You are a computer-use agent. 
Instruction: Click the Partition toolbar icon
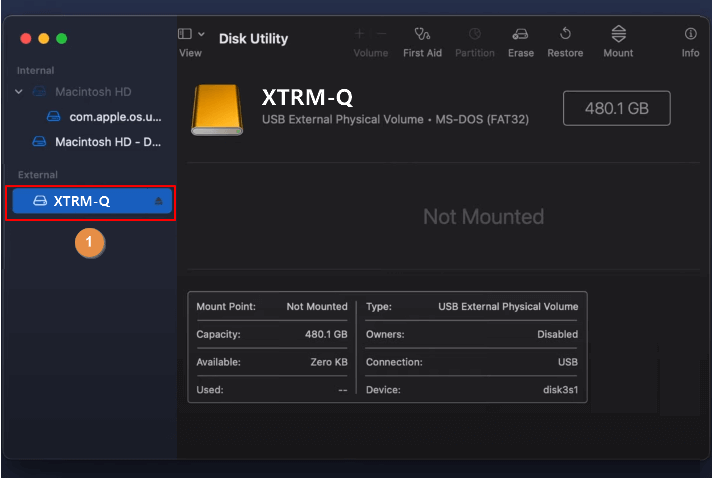tap(474, 34)
